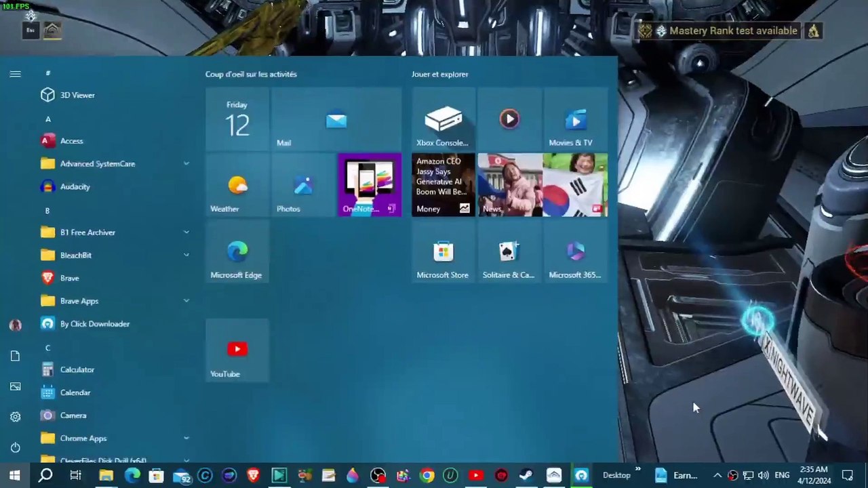This screenshot has width=868, height=488.
Task: Open the Money news tile about Amazon CEO
Action: pyautogui.click(x=443, y=185)
